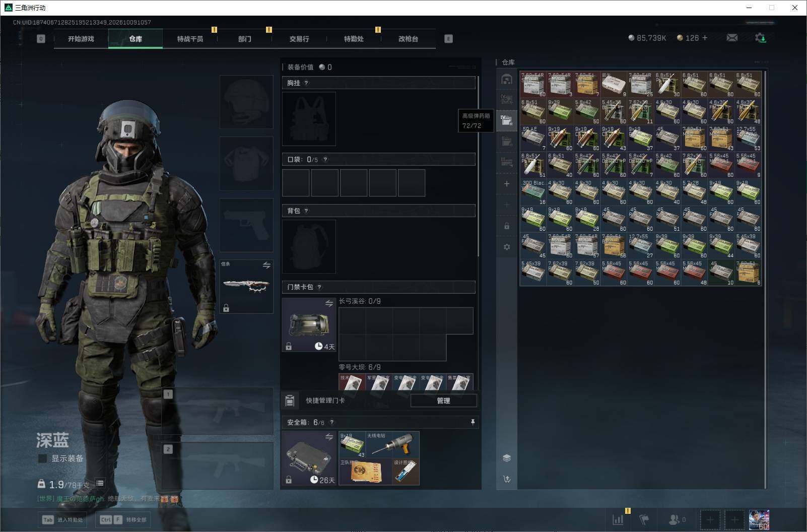Open the player avatar in bottom bar
Screen dimensions: 807x532
point(759,520)
